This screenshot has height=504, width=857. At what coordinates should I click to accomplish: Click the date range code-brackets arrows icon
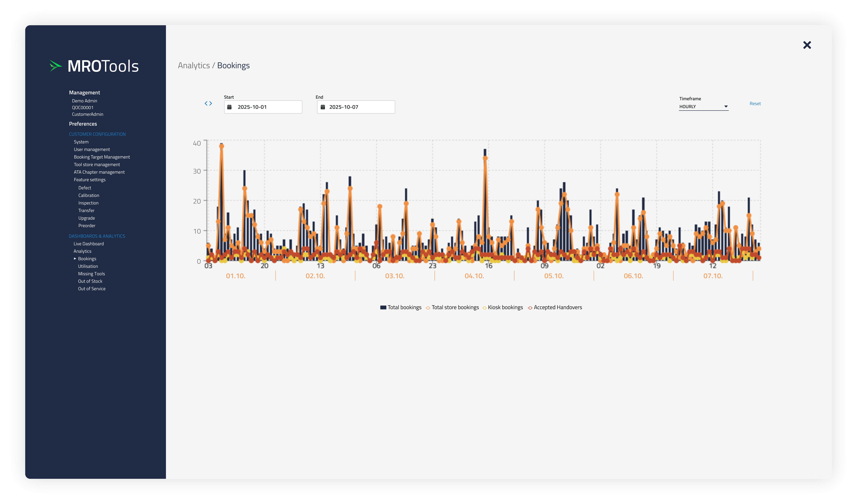(x=208, y=103)
